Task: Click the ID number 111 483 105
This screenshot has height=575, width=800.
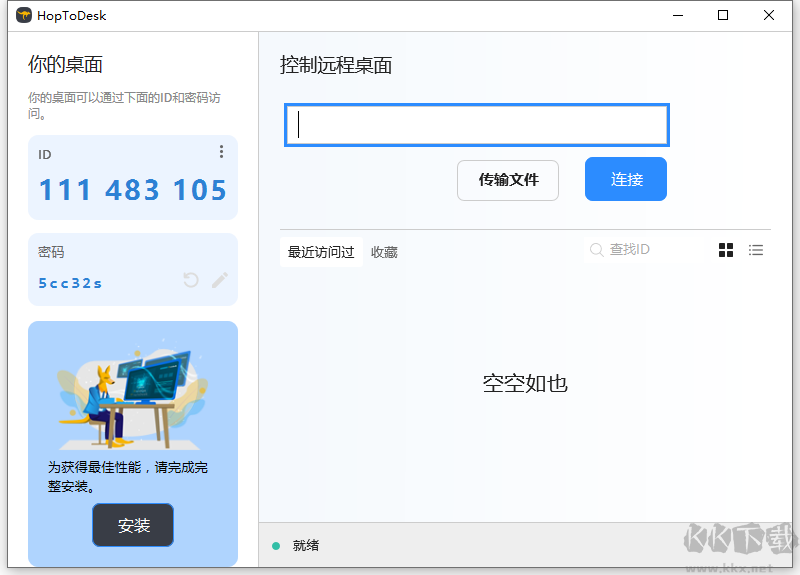Action: point(133,190)
